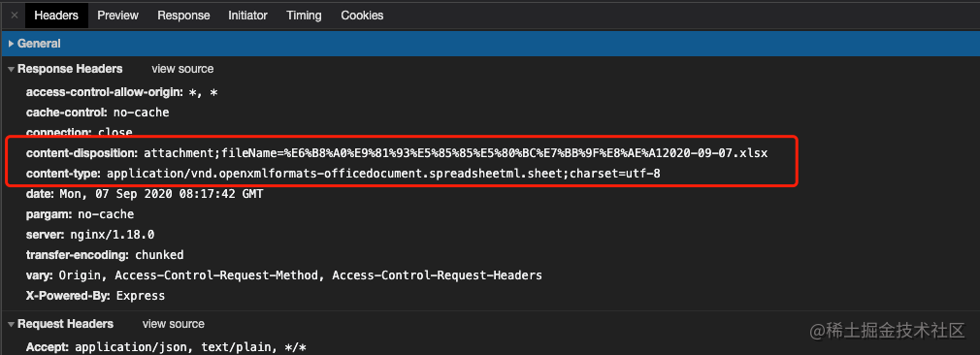Collapse the Request Headers section arrow
Screen dimensions: 980x355
tap(12, 324)
